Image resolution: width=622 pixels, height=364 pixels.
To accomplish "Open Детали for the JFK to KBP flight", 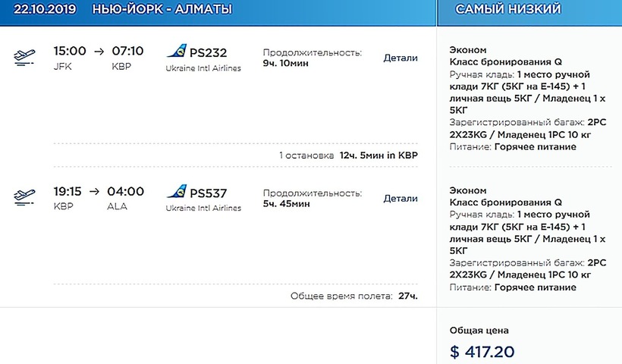I will click(x=401, y=58).
